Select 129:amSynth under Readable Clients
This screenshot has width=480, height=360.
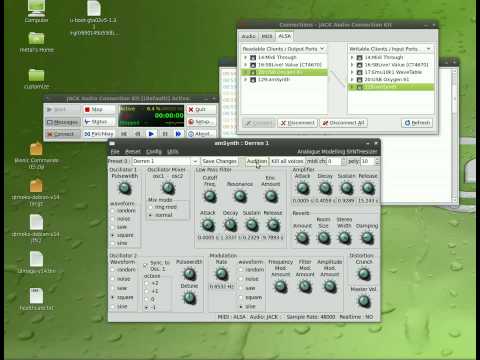click(x=274, y=80)
